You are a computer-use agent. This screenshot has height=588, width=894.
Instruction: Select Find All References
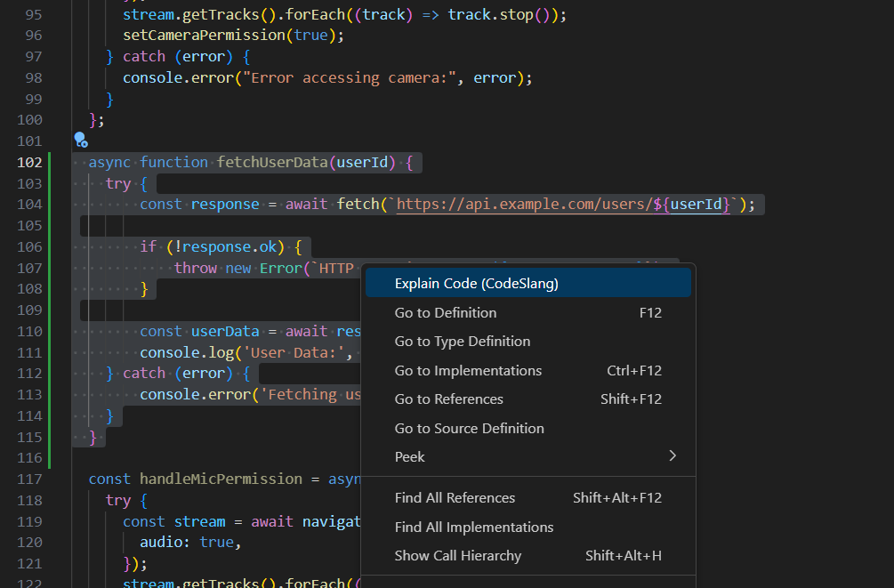pyautogui.click(x=528, y=498)
